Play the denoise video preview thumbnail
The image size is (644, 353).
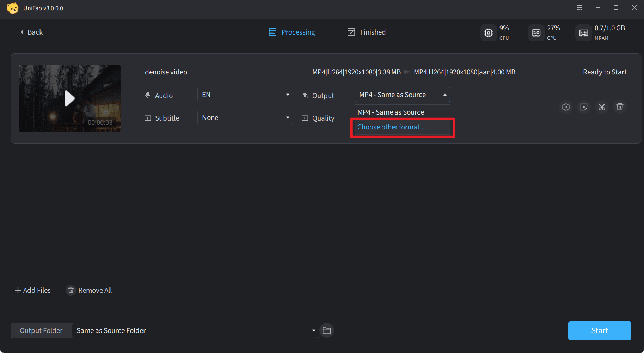[x=70, y=98]
